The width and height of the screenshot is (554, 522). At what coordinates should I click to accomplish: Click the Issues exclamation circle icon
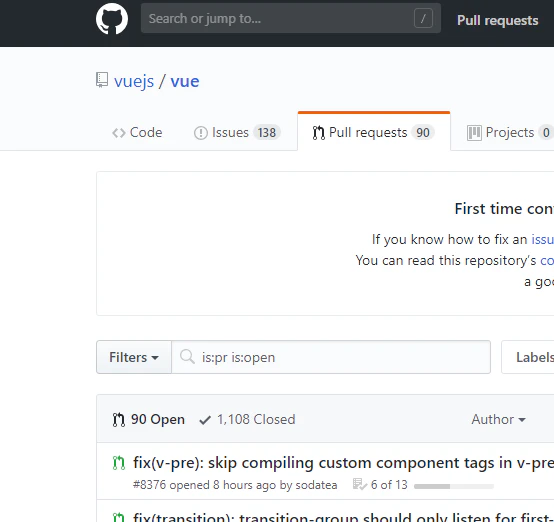[201, 133]
